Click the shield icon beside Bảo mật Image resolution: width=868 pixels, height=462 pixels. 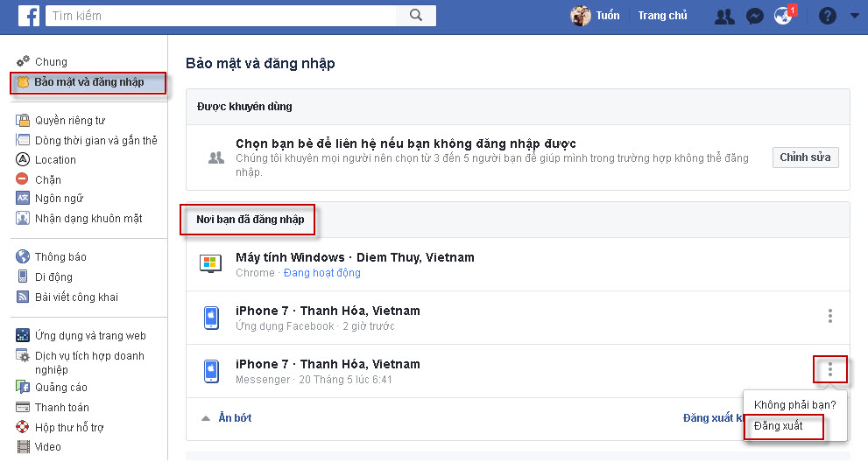click(23, 82)
